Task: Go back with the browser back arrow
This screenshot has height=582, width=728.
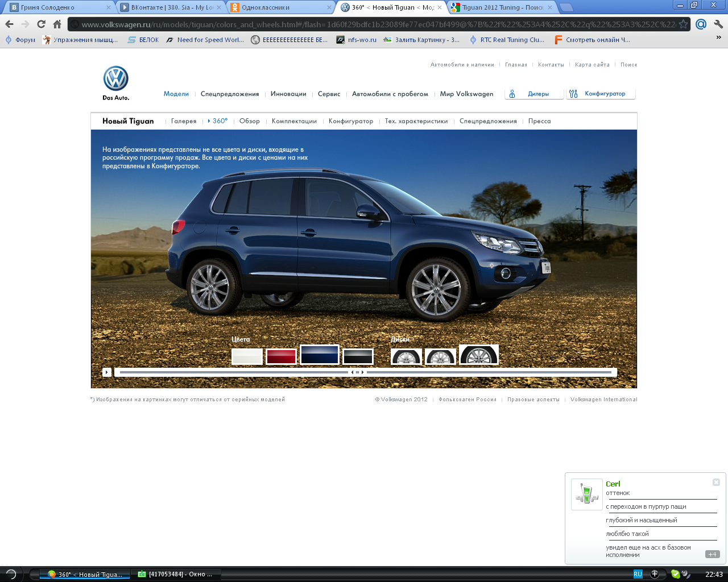Action: [9, 24]
